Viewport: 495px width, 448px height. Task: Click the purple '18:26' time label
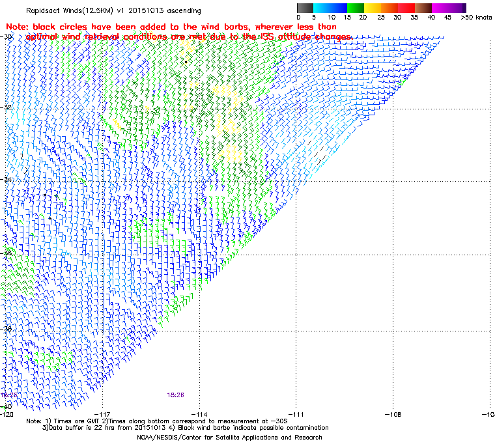coord(175,395)
